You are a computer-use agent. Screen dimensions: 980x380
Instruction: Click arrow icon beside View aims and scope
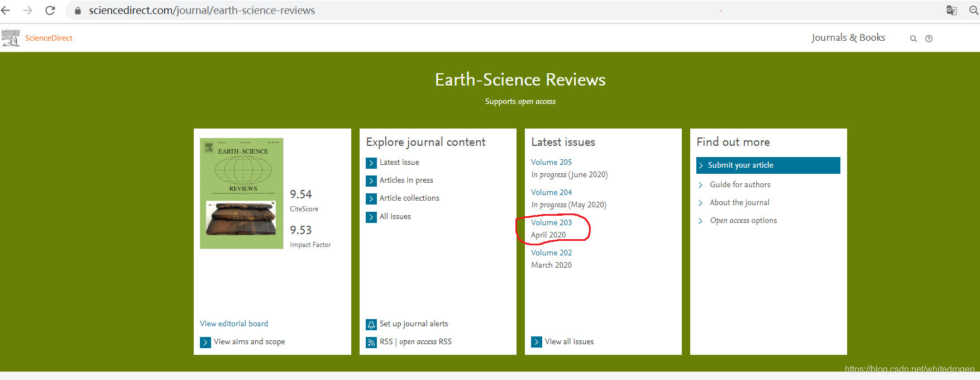click(205, 343)
